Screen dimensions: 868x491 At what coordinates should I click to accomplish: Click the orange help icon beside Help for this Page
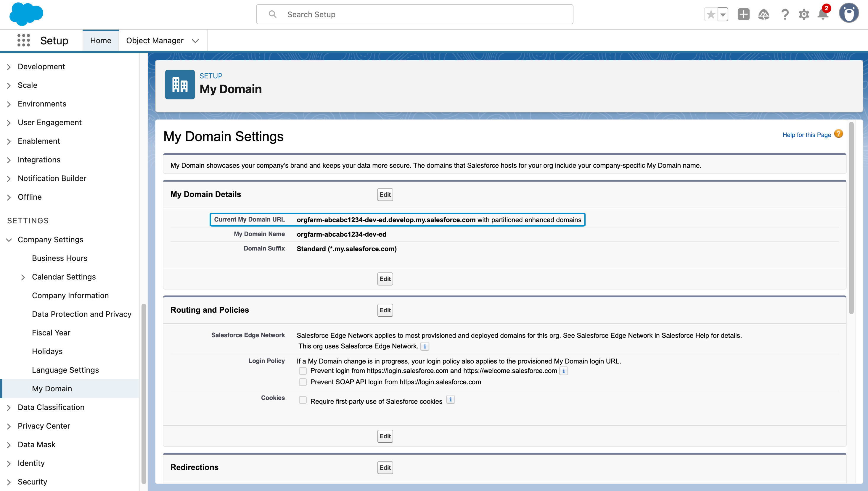pos(839,134)
